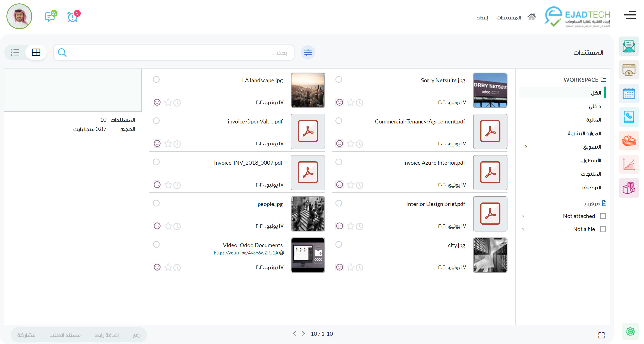Screen dimensions: 644x344
Task: Open the إعداد configuration menu
Action: tap(482, 17)
